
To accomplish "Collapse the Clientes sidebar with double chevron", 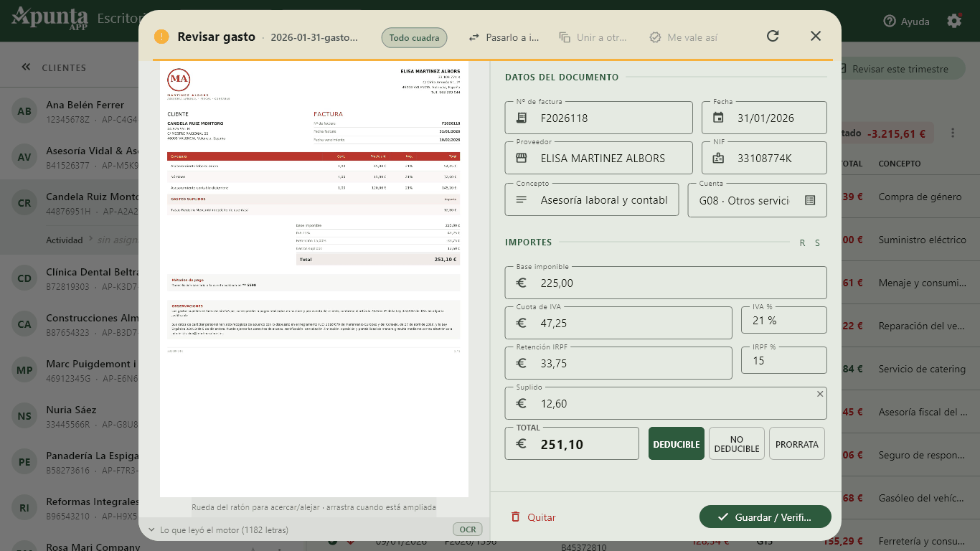I will coord(26,67).
